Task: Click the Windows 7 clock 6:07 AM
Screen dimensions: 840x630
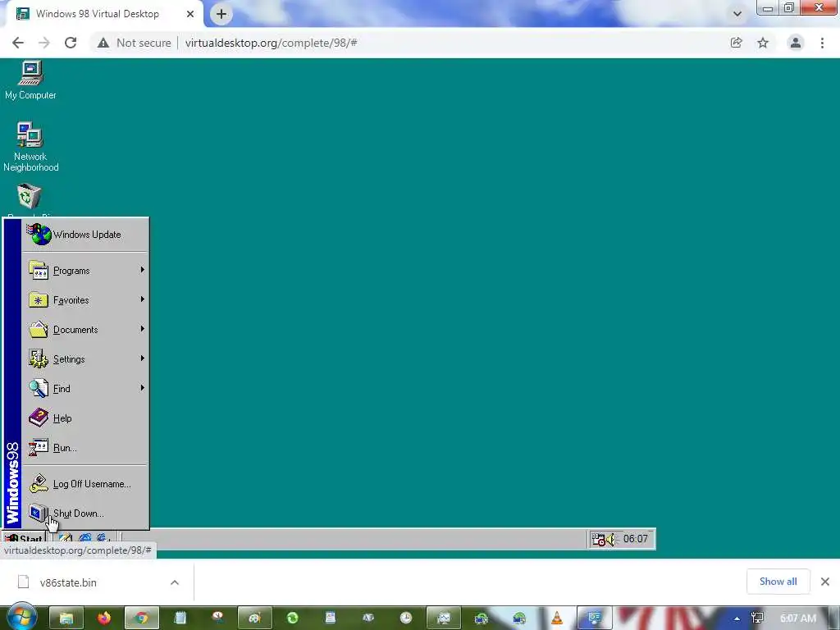Action: (798, 619)
